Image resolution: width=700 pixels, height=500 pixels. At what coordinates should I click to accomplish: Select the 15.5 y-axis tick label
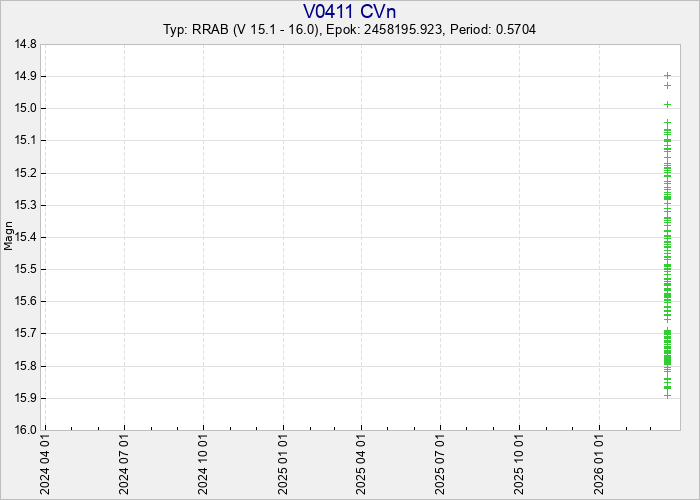[25, 269]
